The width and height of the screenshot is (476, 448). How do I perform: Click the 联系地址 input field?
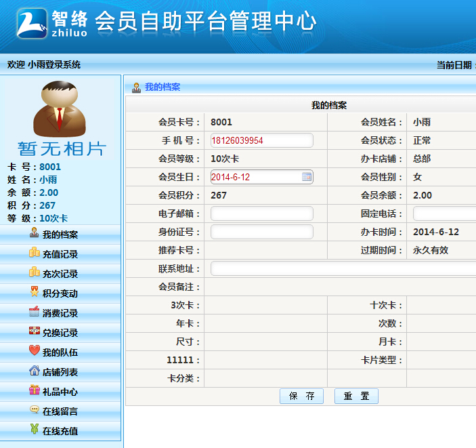(x=343, y=268)
